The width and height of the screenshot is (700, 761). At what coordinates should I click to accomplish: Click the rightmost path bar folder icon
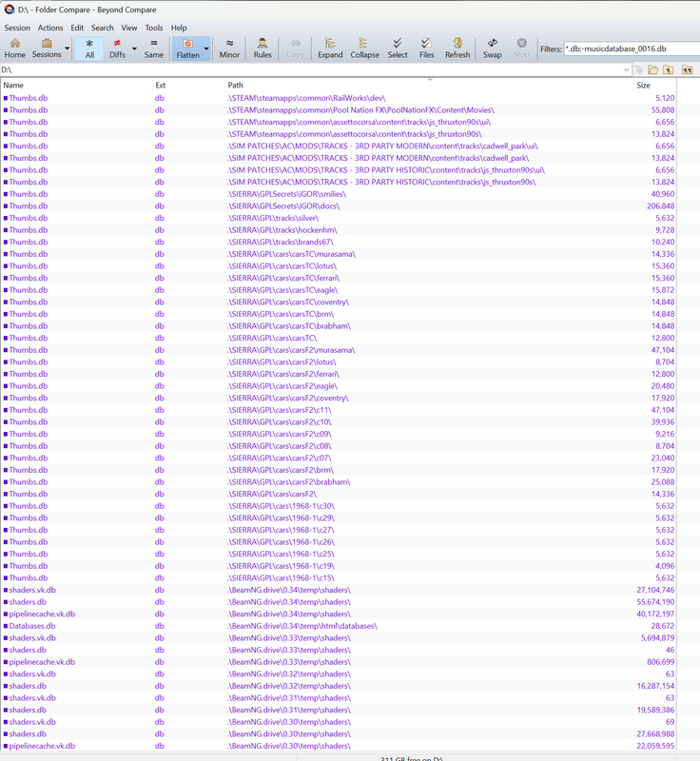pos(687,69)
